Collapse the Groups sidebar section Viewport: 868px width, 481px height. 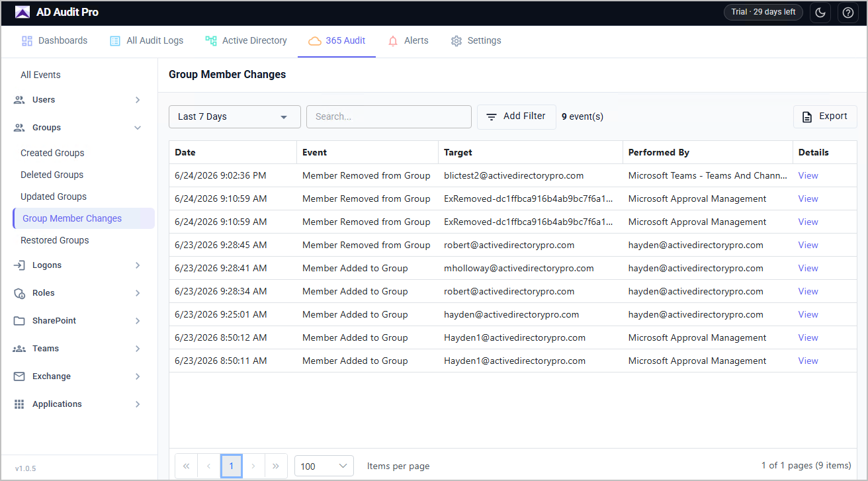[x=78, y=128]
